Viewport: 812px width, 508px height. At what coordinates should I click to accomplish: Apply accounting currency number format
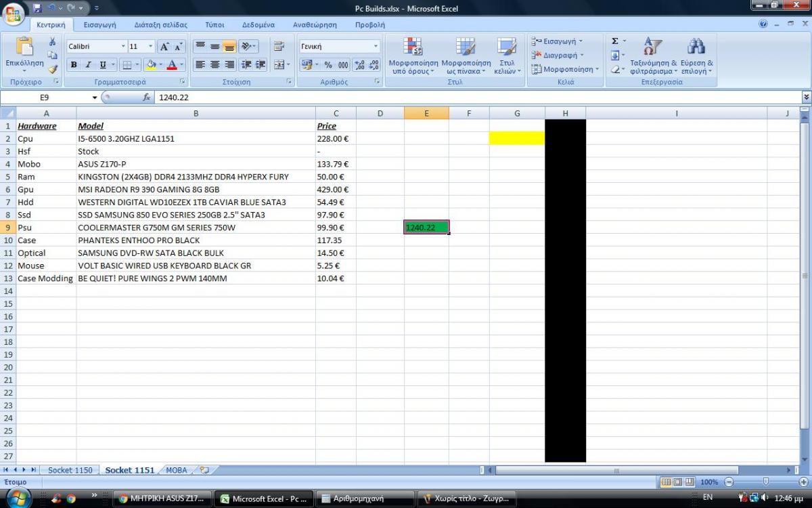pos(307,65)
